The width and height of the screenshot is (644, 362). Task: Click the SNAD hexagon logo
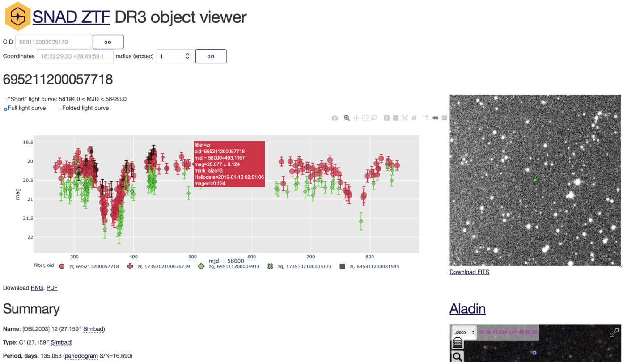pyautogui.click(x=17, y=17)
